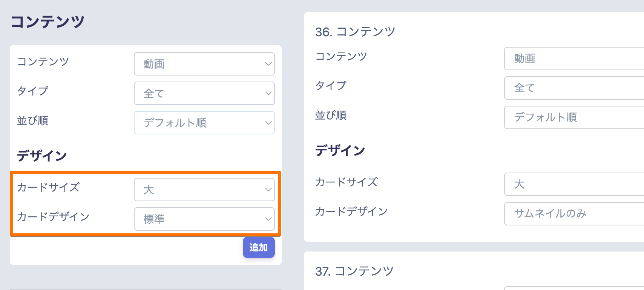Click the カードサイズ label in the add form
This screenshot has height=290, width=644.
(x=48, y=187)
